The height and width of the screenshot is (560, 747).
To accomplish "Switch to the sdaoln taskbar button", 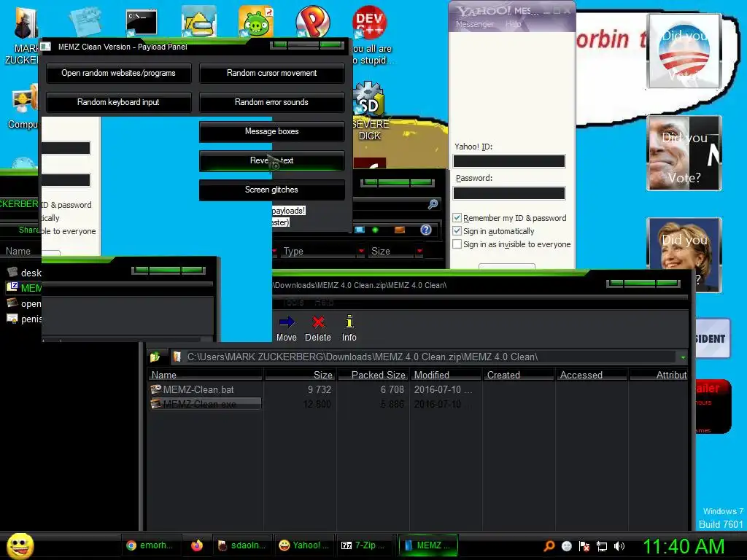I will (242, 545).
